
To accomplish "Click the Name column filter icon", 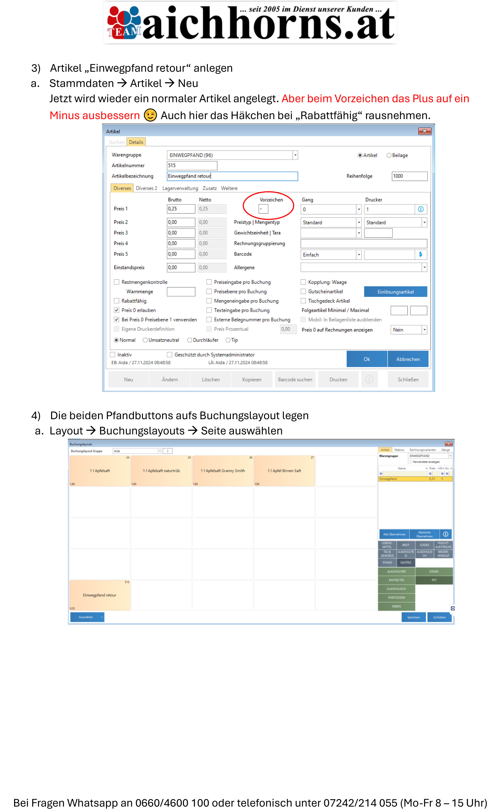I will pyautogui.click(x=381, y=473).
